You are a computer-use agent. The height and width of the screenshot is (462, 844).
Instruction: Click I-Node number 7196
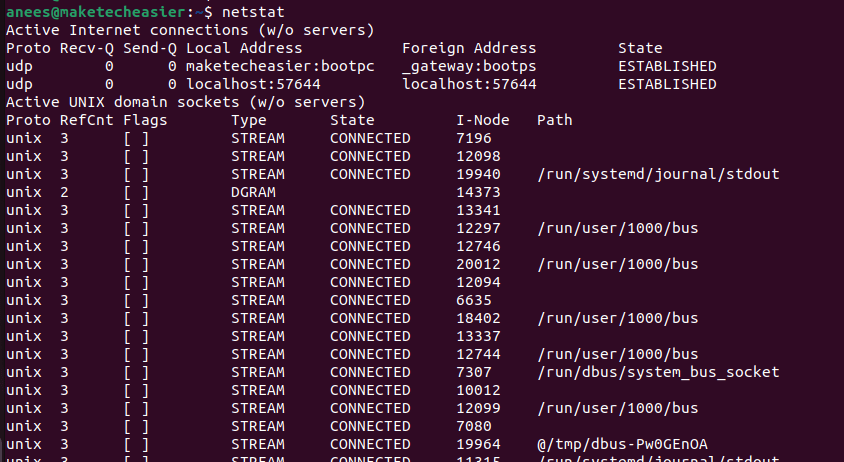(473, 138)
